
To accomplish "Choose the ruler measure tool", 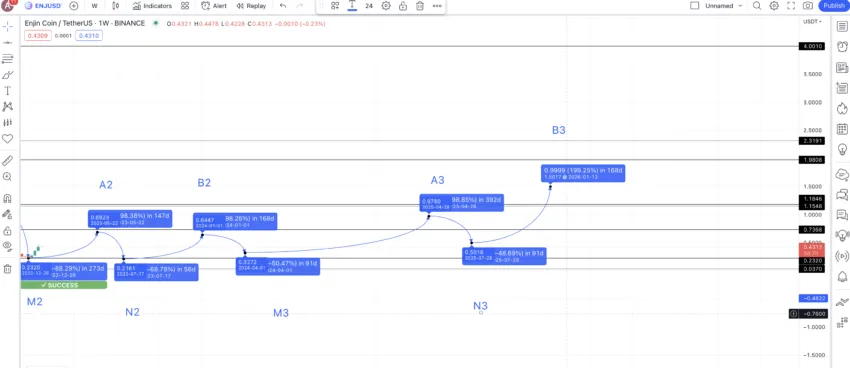I will coord(8,160).
